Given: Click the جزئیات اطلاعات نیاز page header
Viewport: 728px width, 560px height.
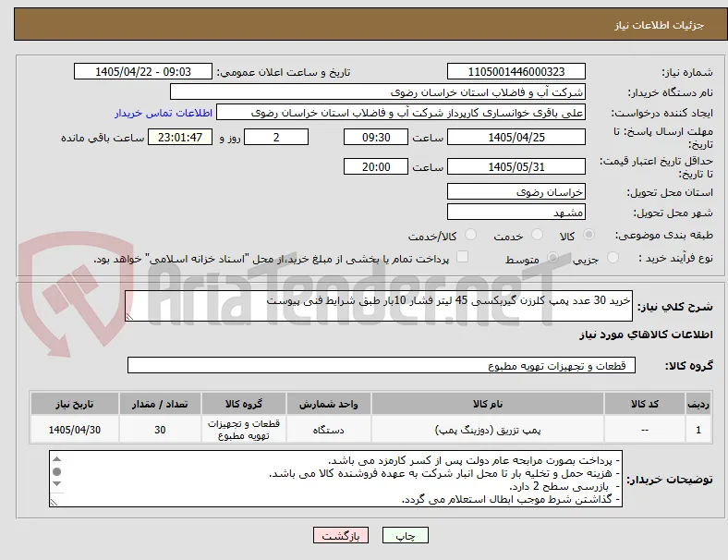Looking at the screenshot, I should 660,25.
